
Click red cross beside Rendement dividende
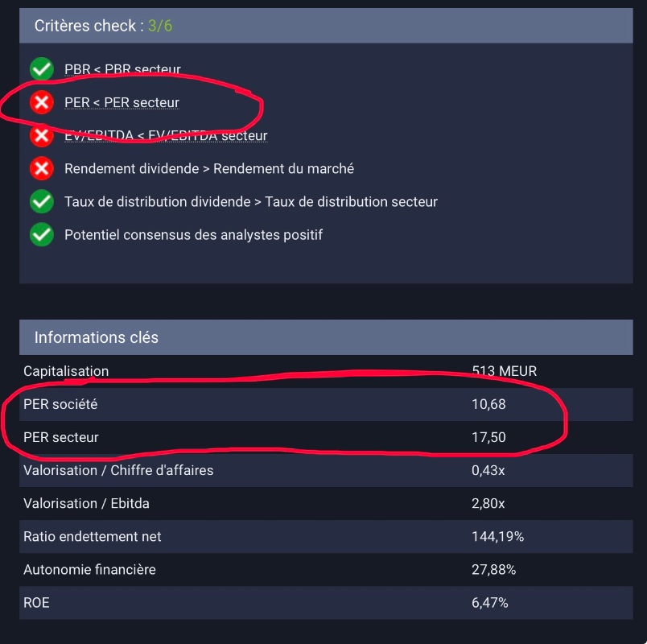pos(41,169)
